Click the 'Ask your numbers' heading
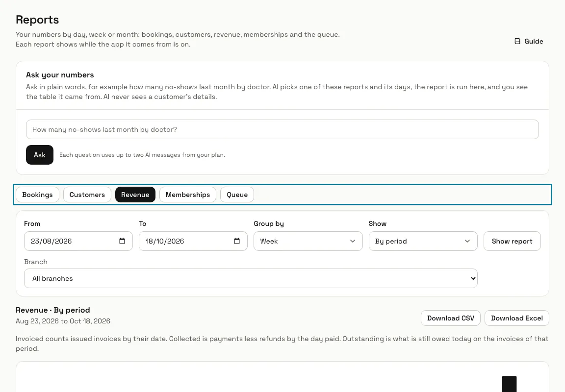This screenshot has width=565, height=392. click(x=60, y=75)
